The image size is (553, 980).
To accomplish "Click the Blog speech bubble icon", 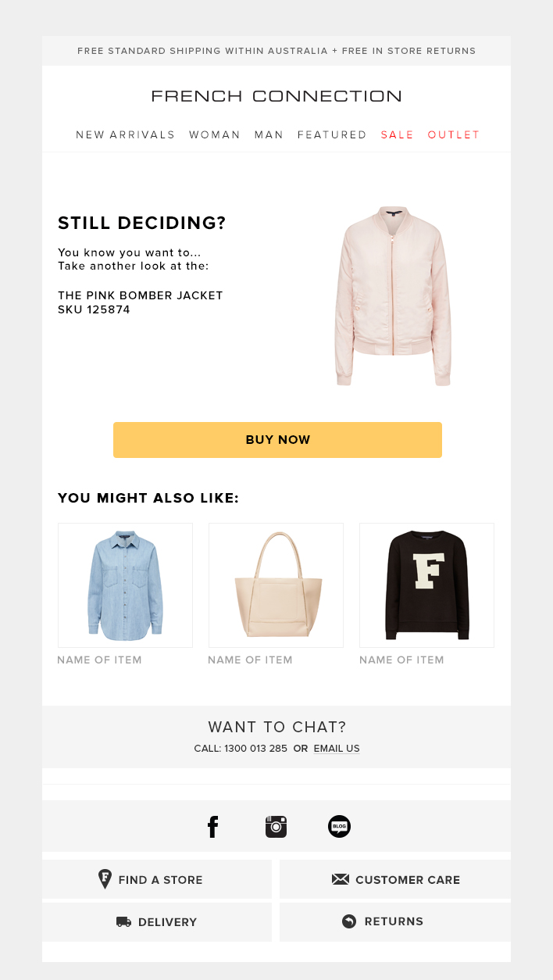I will coord(339,826).
